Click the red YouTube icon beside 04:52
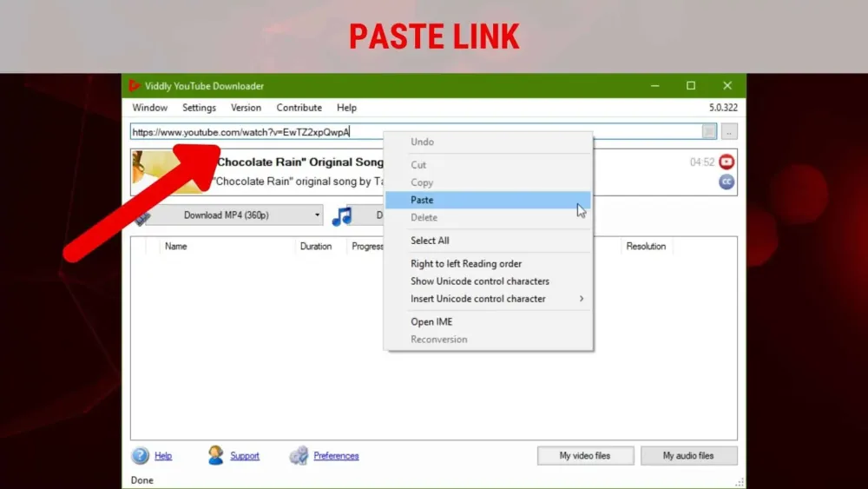 click(x=727, y=162)
